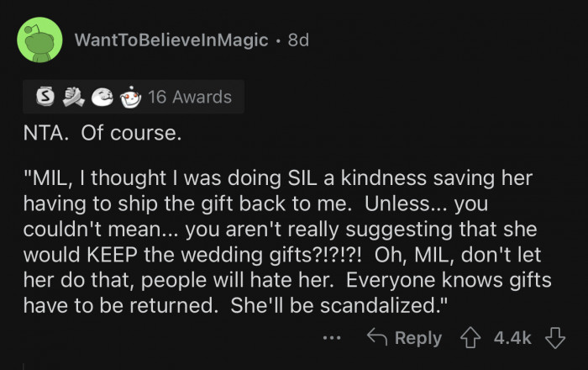The width and height of the screenshot is (588, 370).
Task: Click the 8d comment timestamp
Action: [298, 40]
